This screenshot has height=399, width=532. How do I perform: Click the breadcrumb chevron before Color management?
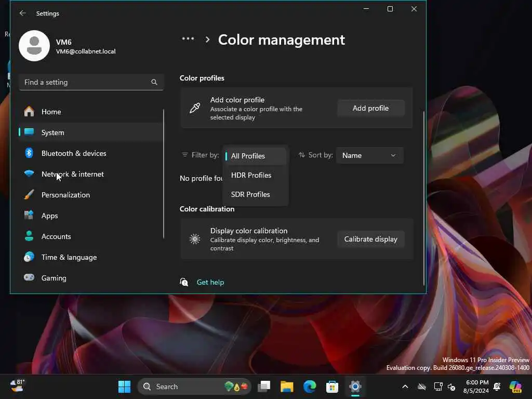[x=207, y=39]
